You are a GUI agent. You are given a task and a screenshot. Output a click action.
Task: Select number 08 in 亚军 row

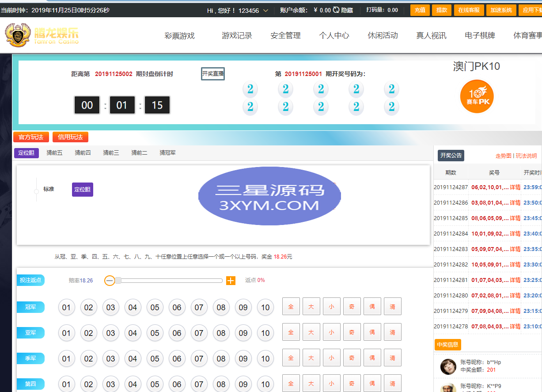point(221,333)
